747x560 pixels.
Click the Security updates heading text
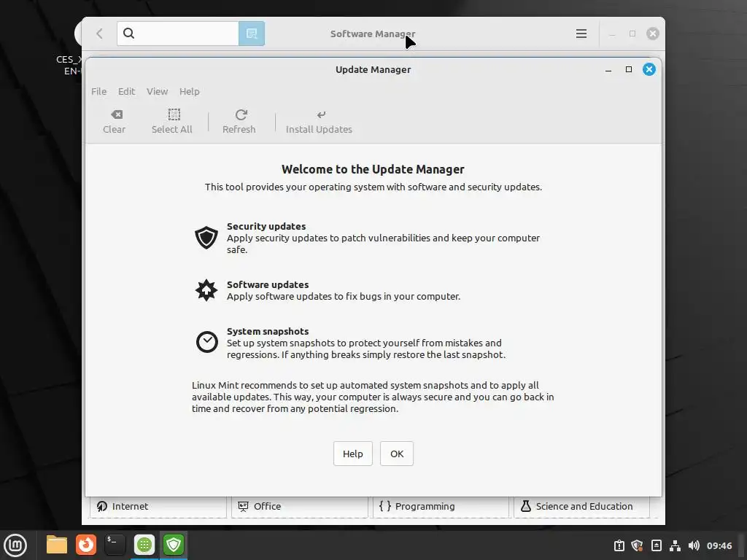tap(266, 226)
